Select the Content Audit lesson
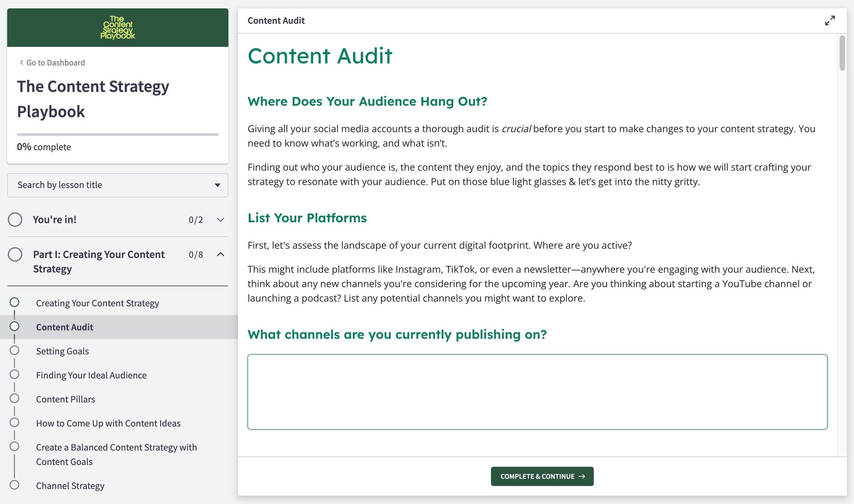Screen dimensions: 854x504 tap(64, 327)
